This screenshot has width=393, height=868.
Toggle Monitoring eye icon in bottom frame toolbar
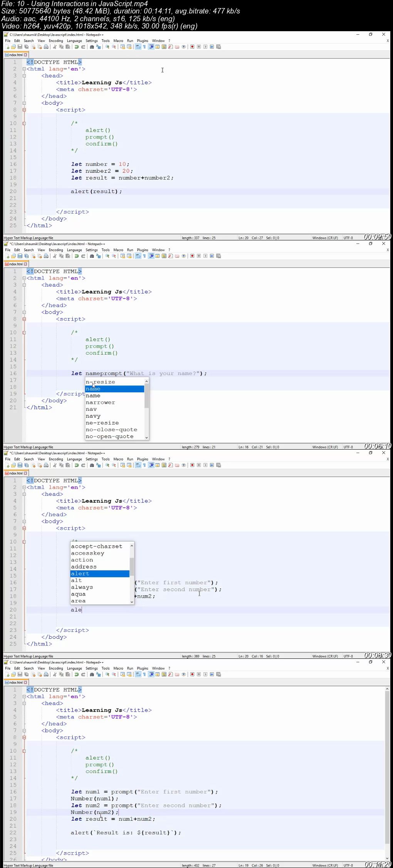point(183,675)
